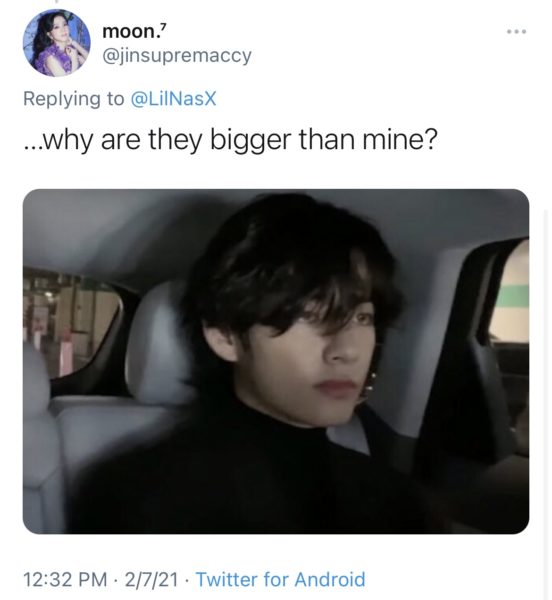Open the three-dot more options menu

[516, 31]
